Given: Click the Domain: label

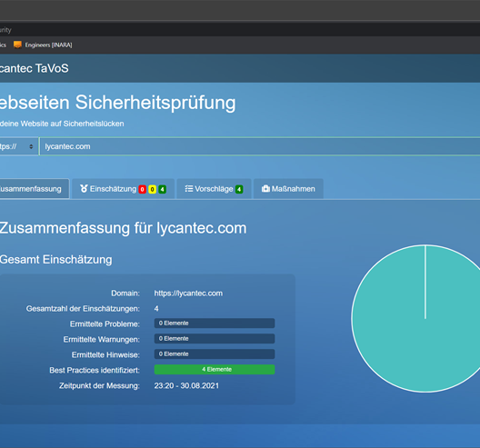Looking at the screenshot, I should (x=125, y=294).
